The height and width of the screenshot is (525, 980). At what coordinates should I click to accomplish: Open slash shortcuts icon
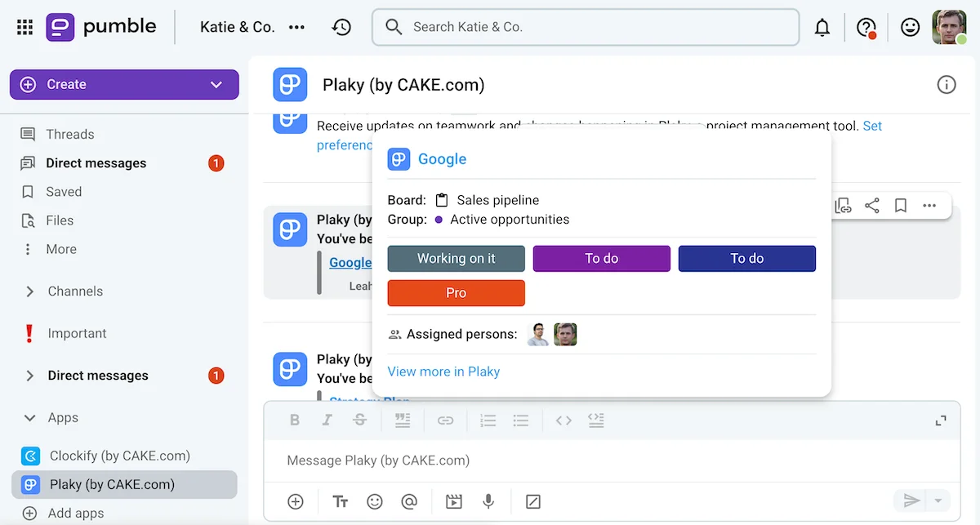point(533,501)
